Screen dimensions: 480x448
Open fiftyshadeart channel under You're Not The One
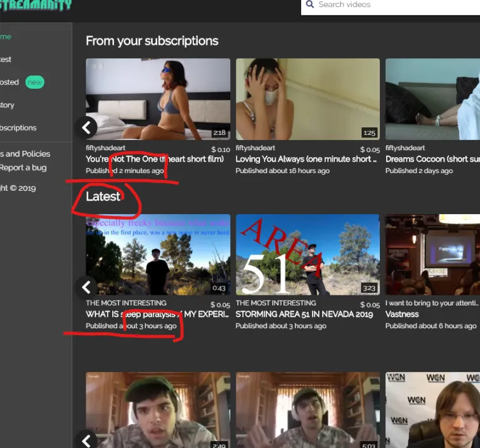click(x=106, y=148)
